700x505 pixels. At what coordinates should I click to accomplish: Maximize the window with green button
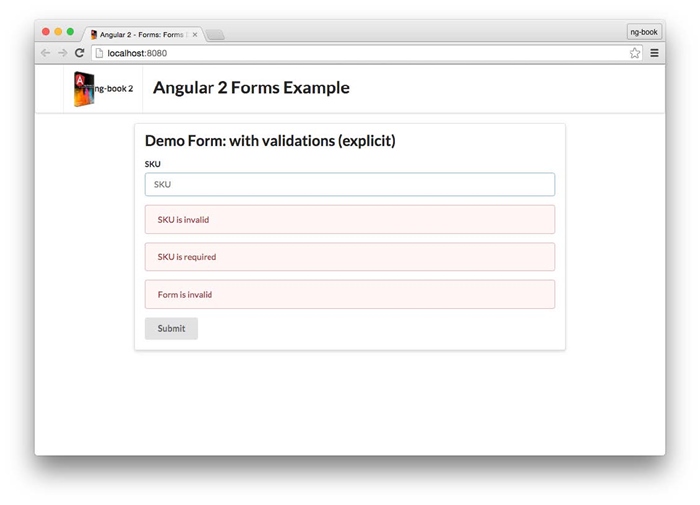[70, 32]
